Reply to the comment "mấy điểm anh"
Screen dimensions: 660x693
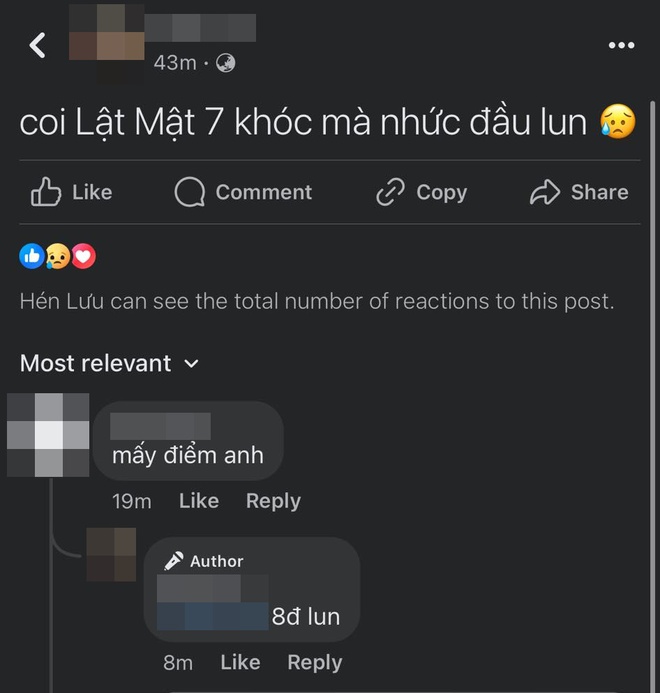tap(273, 502)
